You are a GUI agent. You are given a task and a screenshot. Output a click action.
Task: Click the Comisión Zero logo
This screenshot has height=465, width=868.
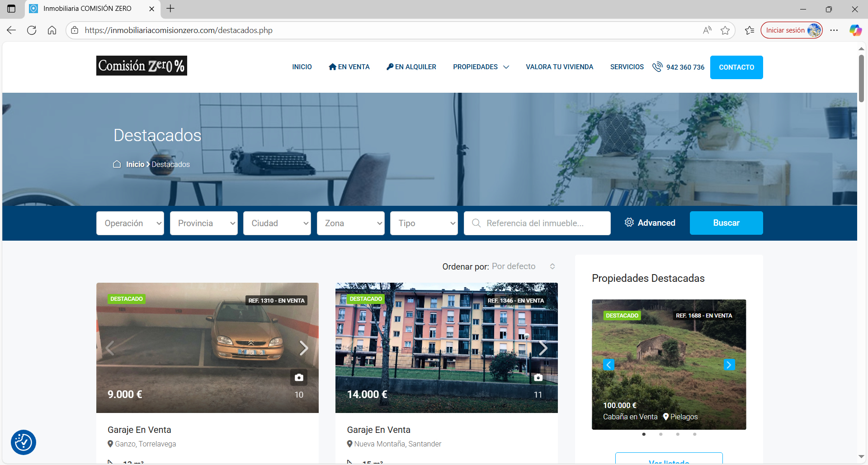coord(141,65)
